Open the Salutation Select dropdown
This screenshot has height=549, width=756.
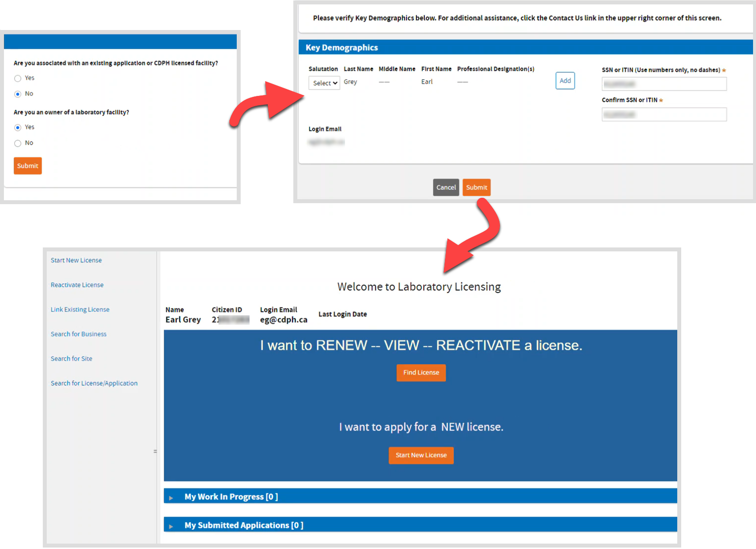324,83
